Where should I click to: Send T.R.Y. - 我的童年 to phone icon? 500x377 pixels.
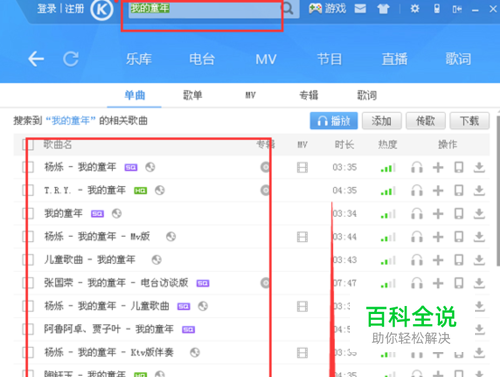pos(459,190)
